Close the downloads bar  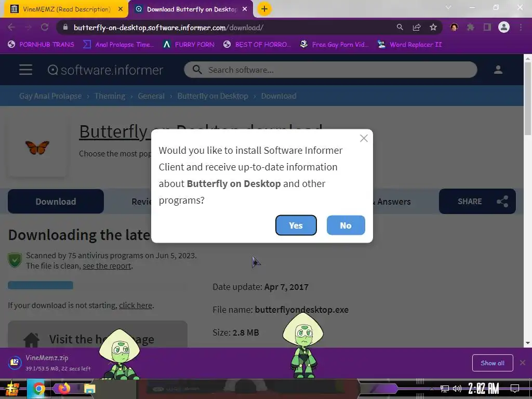click(x=523, y=363)
